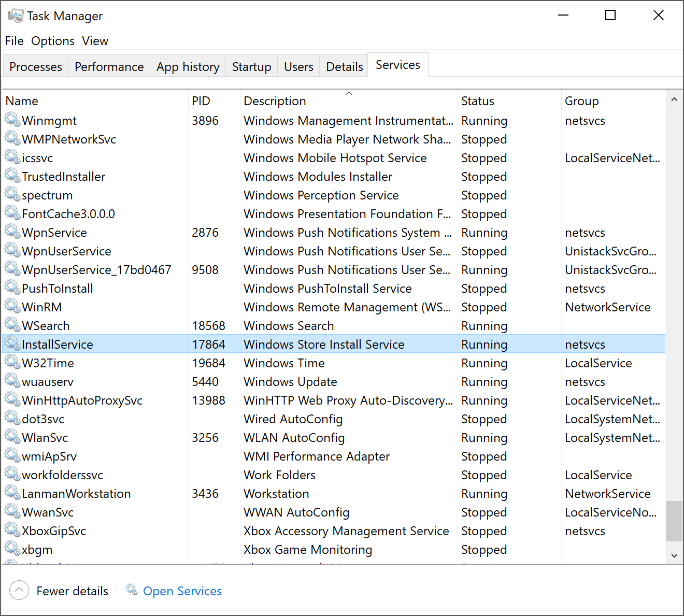Click the Windows Update description cell

pos(290,382)
